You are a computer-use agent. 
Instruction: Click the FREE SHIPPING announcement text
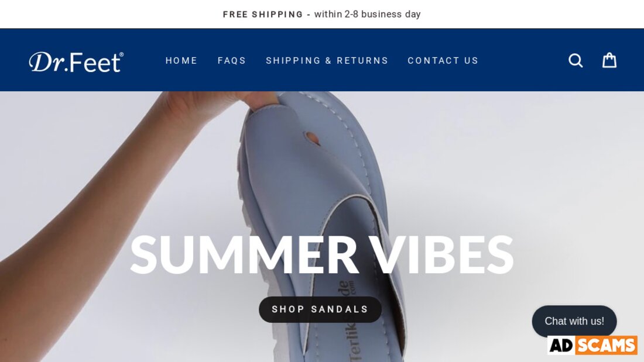click(x=263, y=15)
